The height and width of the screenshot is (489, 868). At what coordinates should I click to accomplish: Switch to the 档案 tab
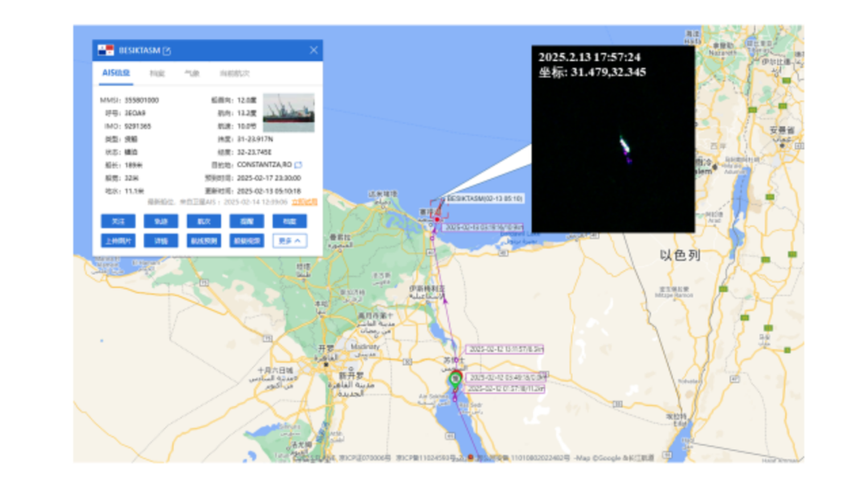point(158,73)
